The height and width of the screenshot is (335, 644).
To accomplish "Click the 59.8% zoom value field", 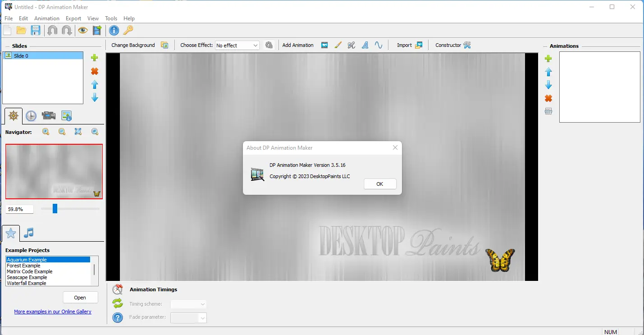I will click(x=19, y=209).
